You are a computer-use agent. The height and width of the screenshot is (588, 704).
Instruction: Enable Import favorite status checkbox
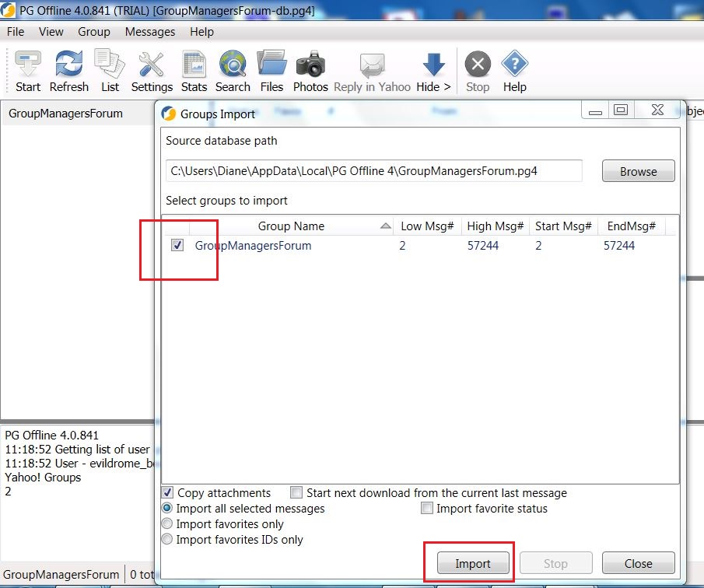427,508
